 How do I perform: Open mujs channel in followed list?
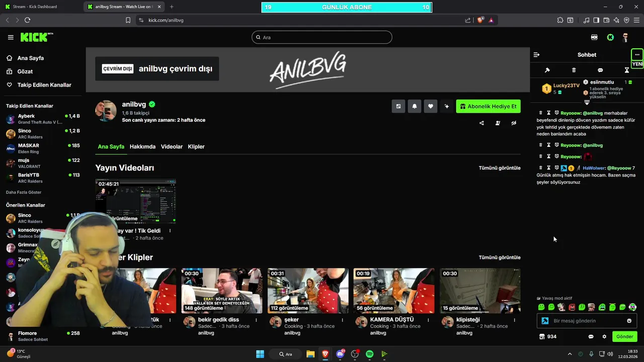click(x=43, y=163)
